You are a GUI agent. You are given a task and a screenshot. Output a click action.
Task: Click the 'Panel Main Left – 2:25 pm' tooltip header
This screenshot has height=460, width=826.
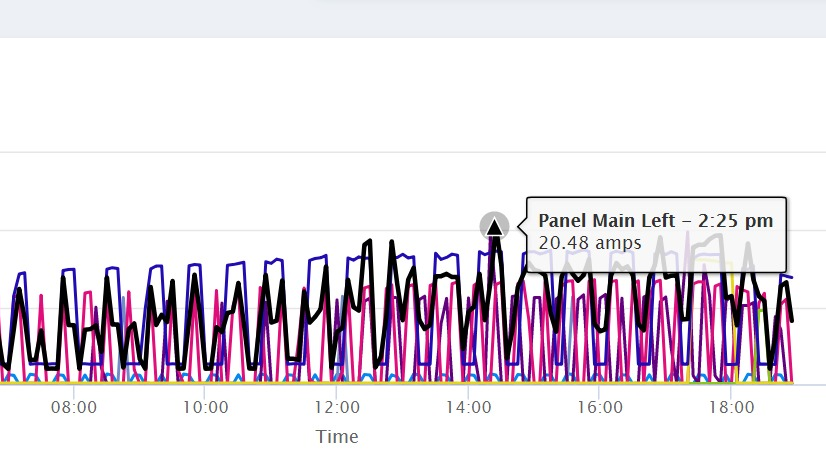click(656, 220)
